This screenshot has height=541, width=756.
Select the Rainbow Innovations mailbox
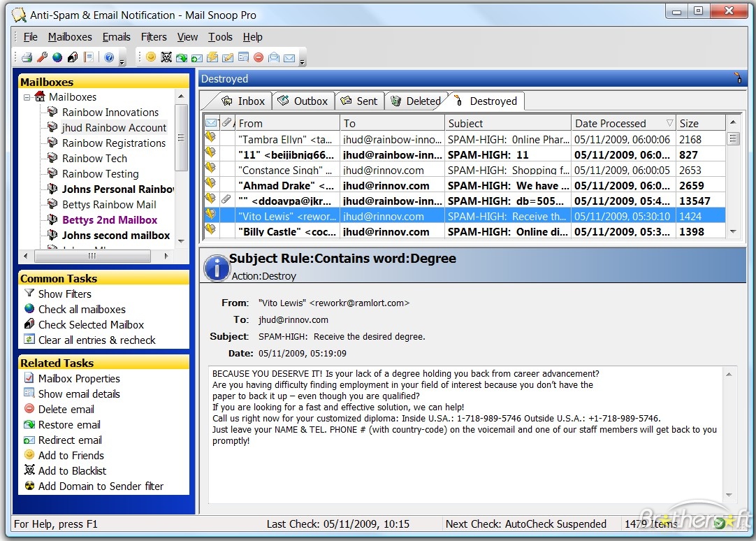110,113
